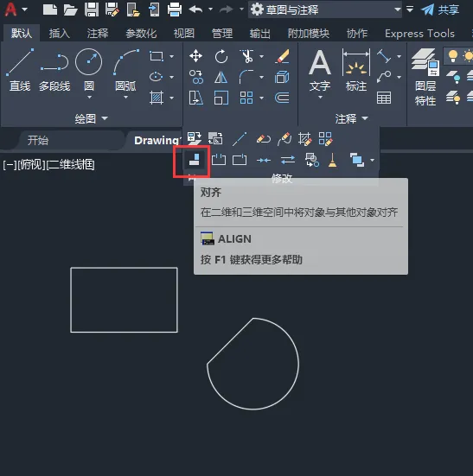Click the Erase tool icon
This screenshot has height=476, width=473.
coord(282,56)
